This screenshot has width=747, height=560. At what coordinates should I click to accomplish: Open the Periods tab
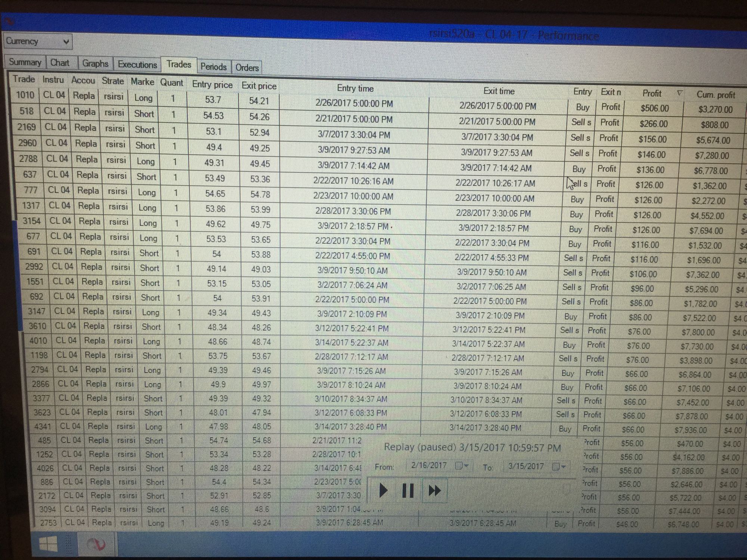click(x=213, y=67)
